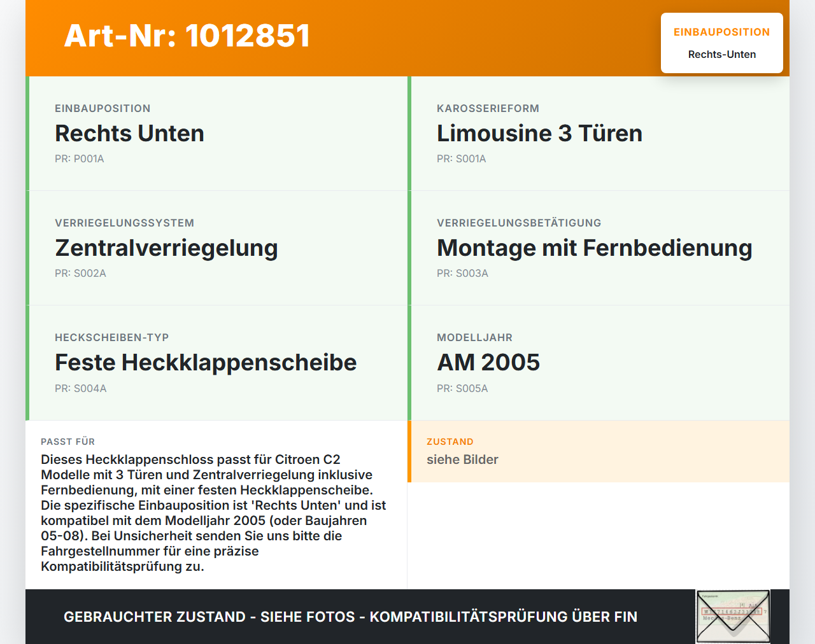Screen dimensions: 815x644
Task: Click the 'siehe Bilder' condition text
Action: pos(462,459)
